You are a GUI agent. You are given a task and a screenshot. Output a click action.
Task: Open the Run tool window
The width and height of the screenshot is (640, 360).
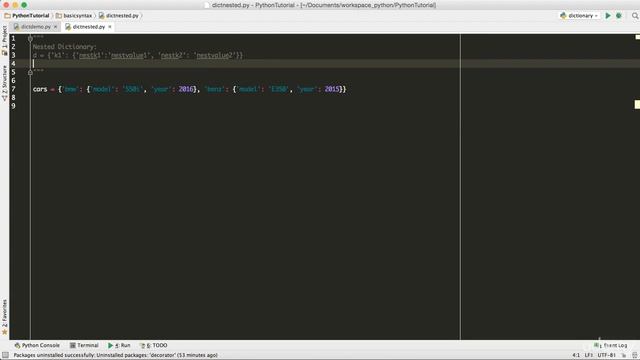click(x=119, y=345)
